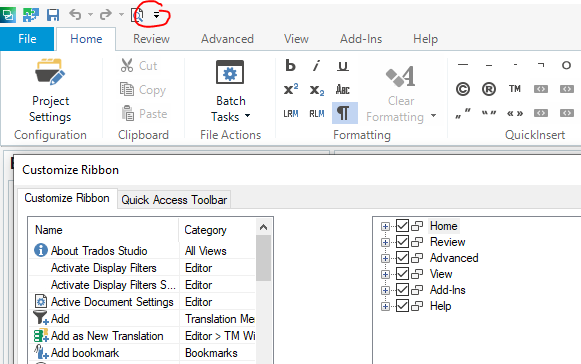The height and width of the screenshot is (364, 581).
Task: Insert em dash from QuickInsert
Action: (x=463, y=65)
